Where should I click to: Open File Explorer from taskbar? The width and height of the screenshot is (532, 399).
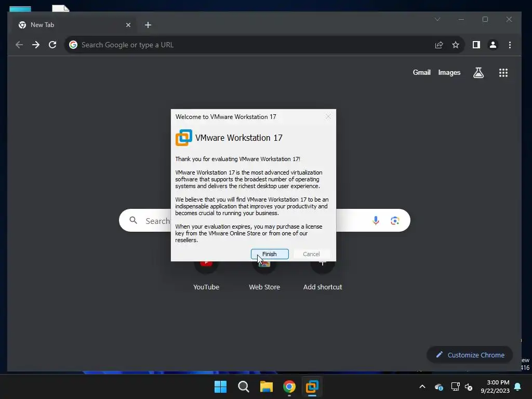point(267,387)
